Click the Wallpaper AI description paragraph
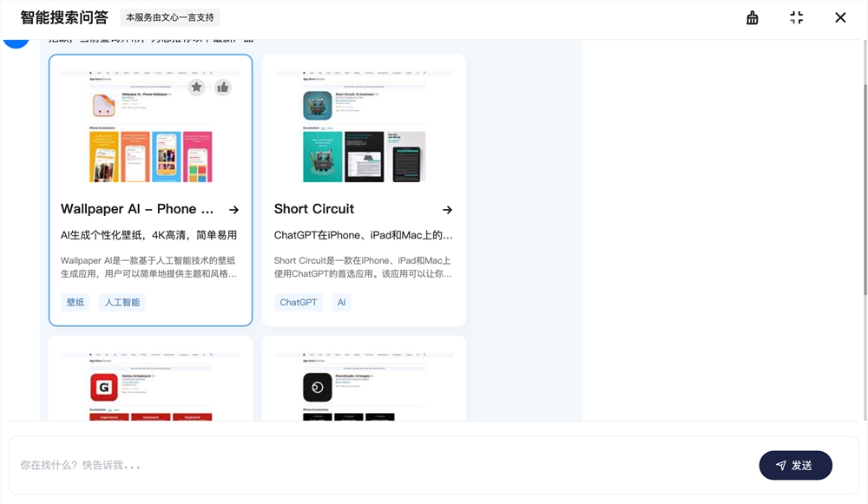The image size is (868, 504). (148, 267)
